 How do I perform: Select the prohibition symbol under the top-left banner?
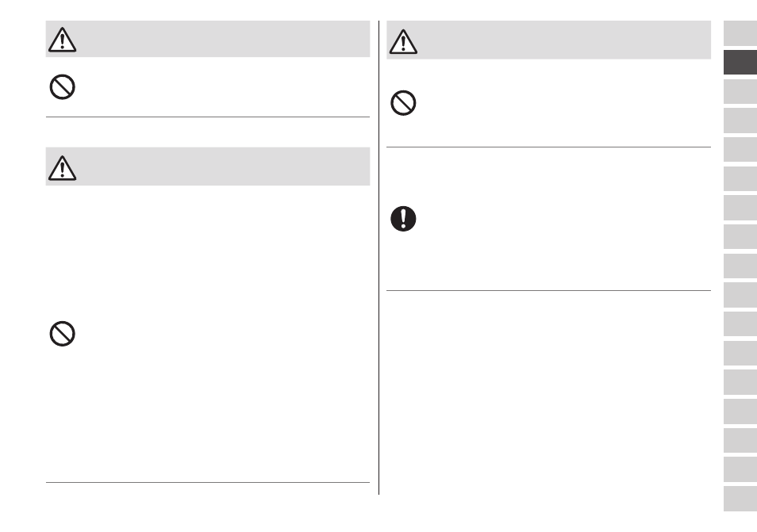(x=62, y=87)
